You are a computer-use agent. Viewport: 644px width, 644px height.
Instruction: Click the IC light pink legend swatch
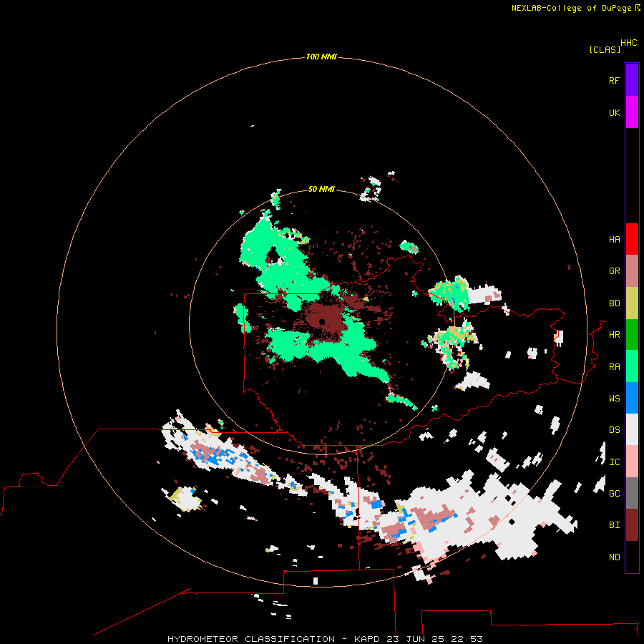[x=632, y=462]
